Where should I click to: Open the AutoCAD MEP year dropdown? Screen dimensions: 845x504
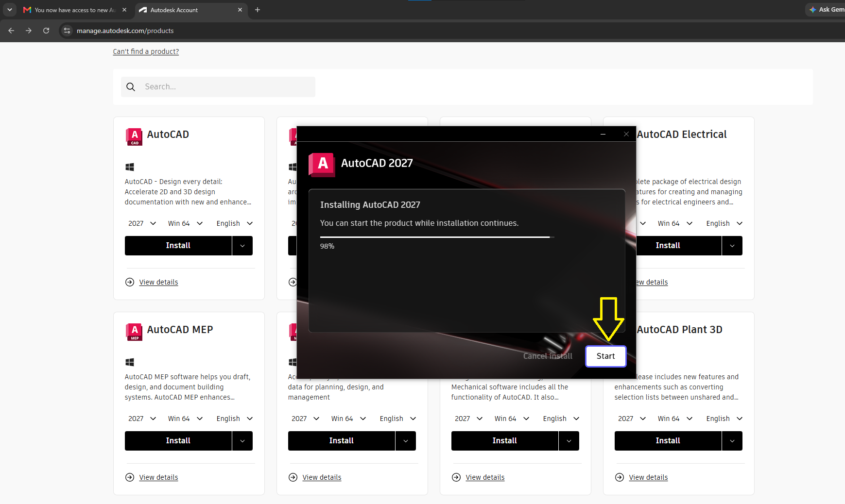(x=142, y=419)
